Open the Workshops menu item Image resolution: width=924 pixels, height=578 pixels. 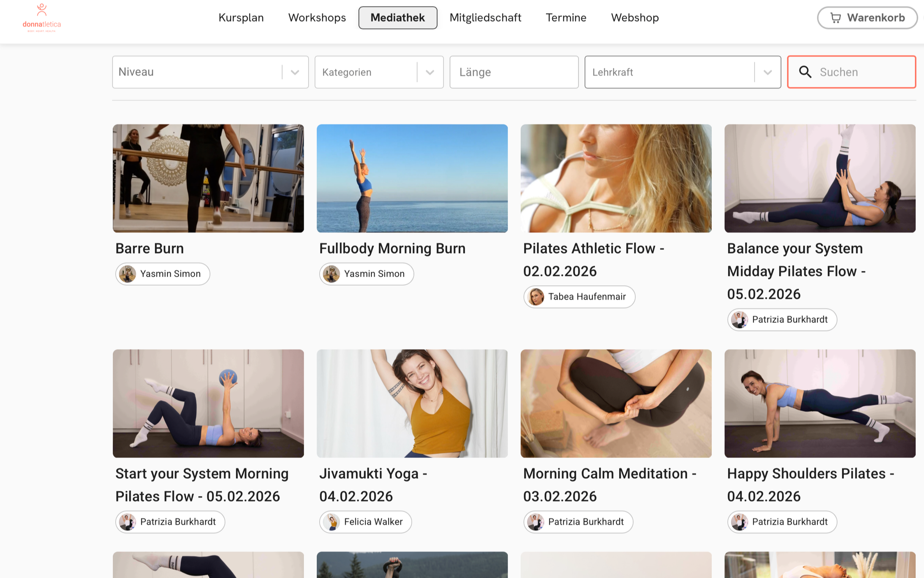coord(317,18)
